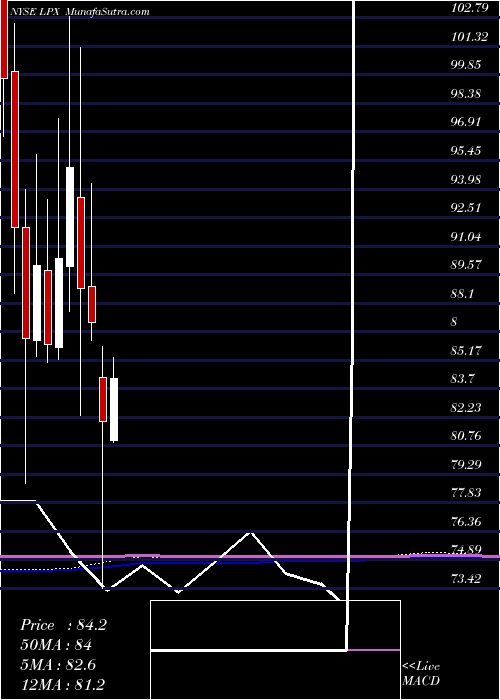The image size is (500, 700).
Task: Click the <<Live MACD label
Action: (421, 674)
